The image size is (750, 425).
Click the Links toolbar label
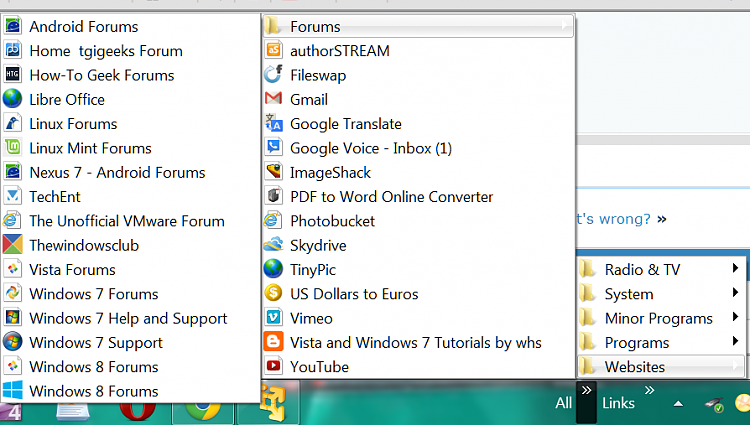(618, 403)
